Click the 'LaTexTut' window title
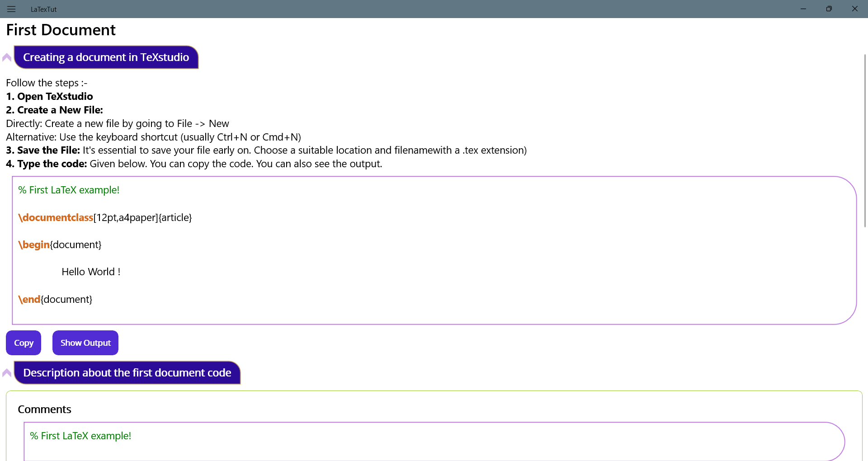The height and width of the screenshot is (461, 868). 44,9
